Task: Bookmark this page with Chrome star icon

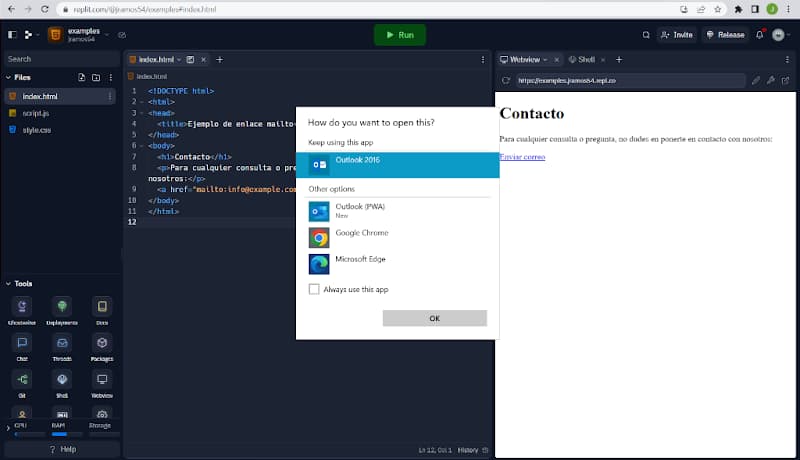Action: 718,9
